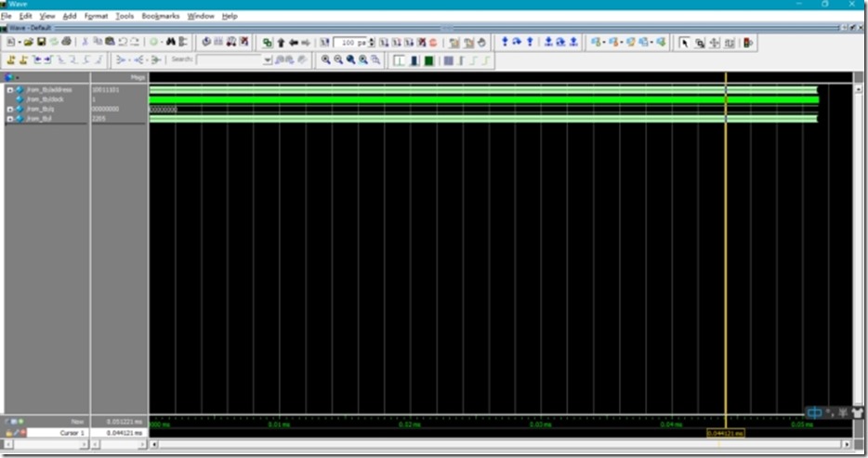This screenshot has width=868, height=458.
Task: Click the blue waveform format icon
Action: 414,60
